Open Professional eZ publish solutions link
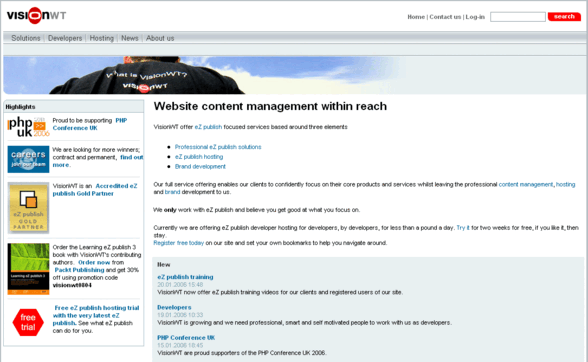This screenshot has height=362, width=588. click(218, 147)
